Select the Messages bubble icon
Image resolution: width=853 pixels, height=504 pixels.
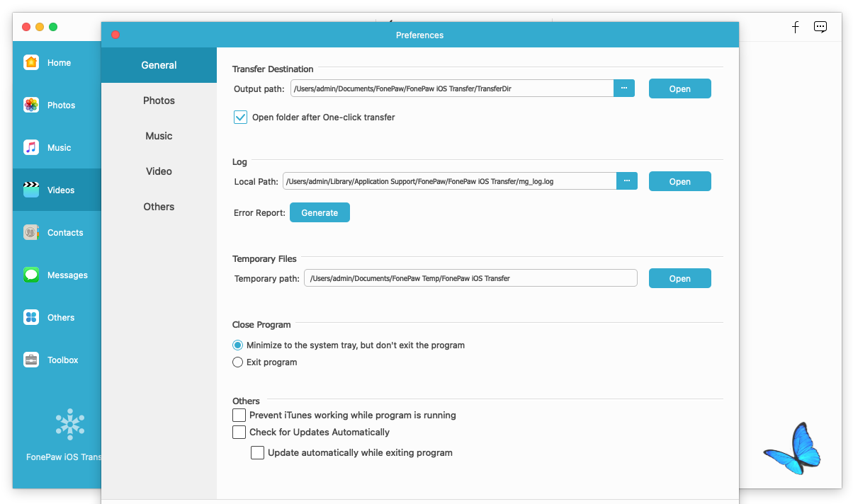click(31, 275)
